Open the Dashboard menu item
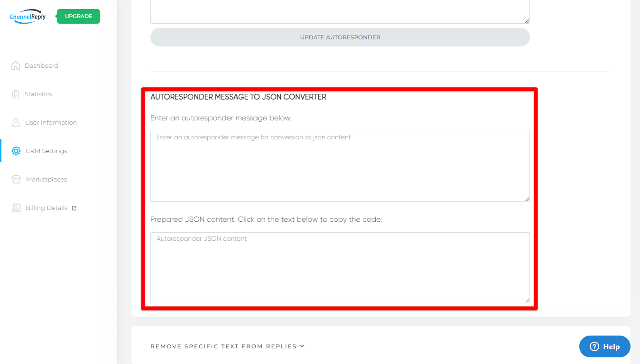The image size is (640, 364). click(41, 66)
